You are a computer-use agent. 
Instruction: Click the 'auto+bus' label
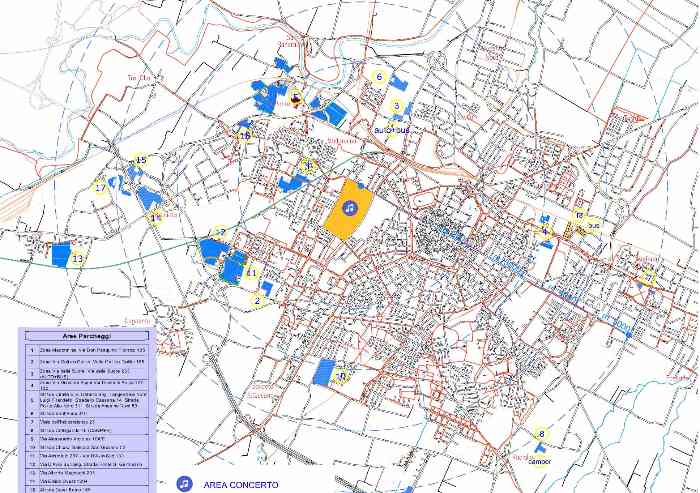[391, 130]
